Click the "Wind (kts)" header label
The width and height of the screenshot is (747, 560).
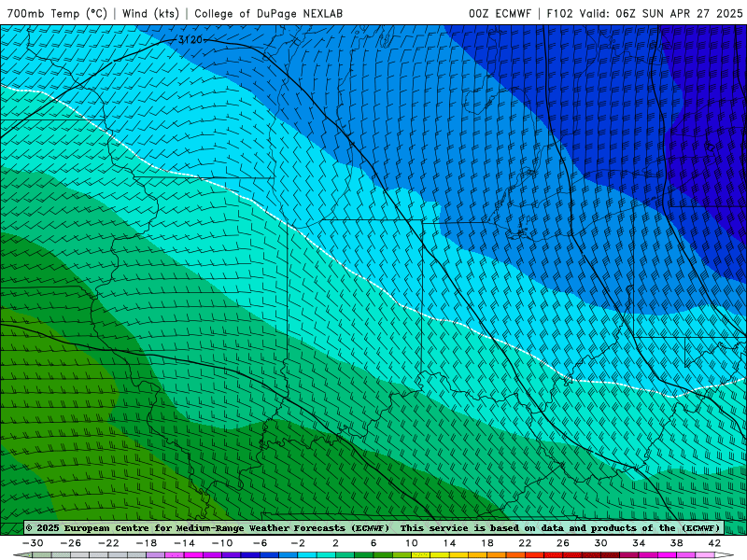150,13
